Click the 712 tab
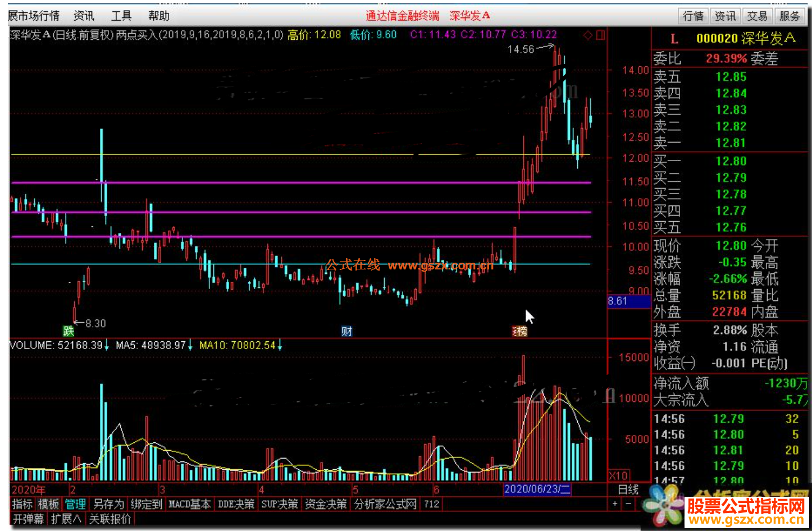Screen dimensions: 812x531 coord(432,504)
